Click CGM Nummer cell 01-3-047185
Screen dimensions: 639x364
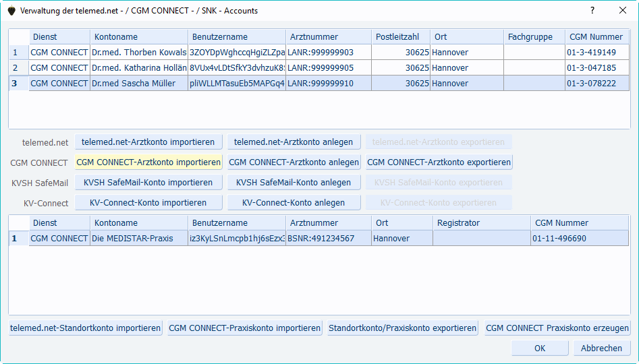coord(597,67)
